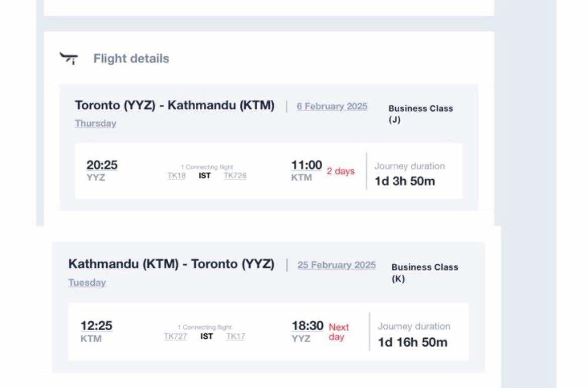
Task: Open the TK18 flight number link
Action: click(177, 176)
